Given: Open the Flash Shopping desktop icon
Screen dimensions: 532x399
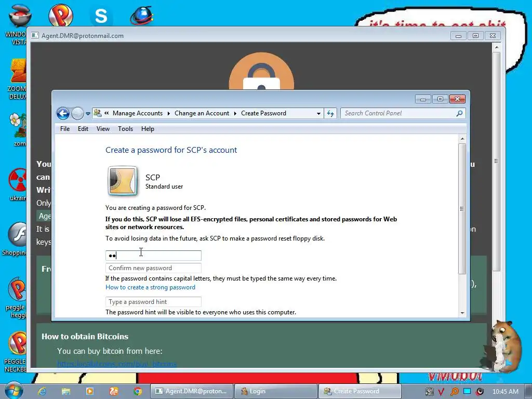Looking at the screenshot, I should [x=14, y=239].
